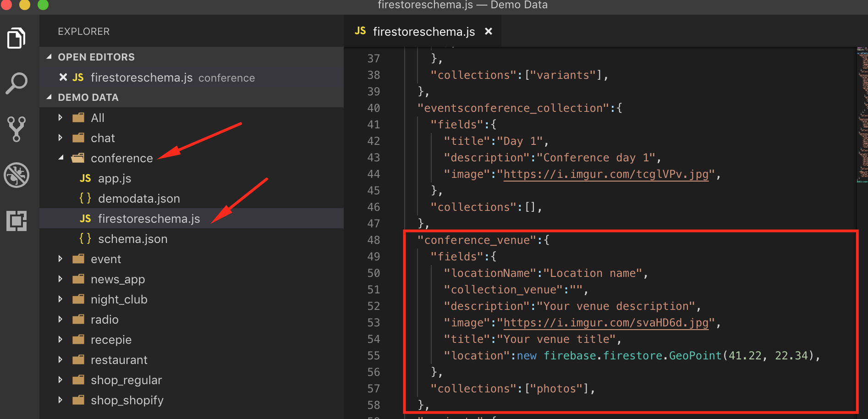
Task: Open demodata.json in the file tree
Action: pyautogui.click(x=192, y=198)
